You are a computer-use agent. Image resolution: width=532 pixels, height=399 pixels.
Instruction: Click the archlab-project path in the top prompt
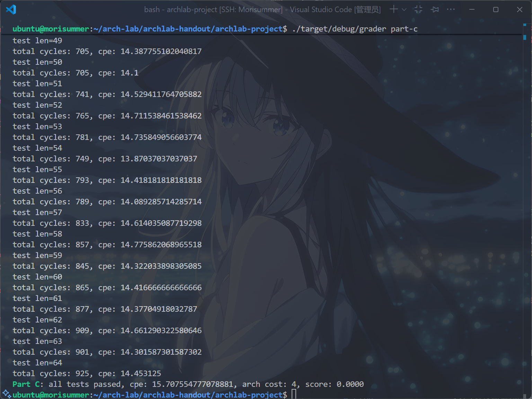coord(190,29)
